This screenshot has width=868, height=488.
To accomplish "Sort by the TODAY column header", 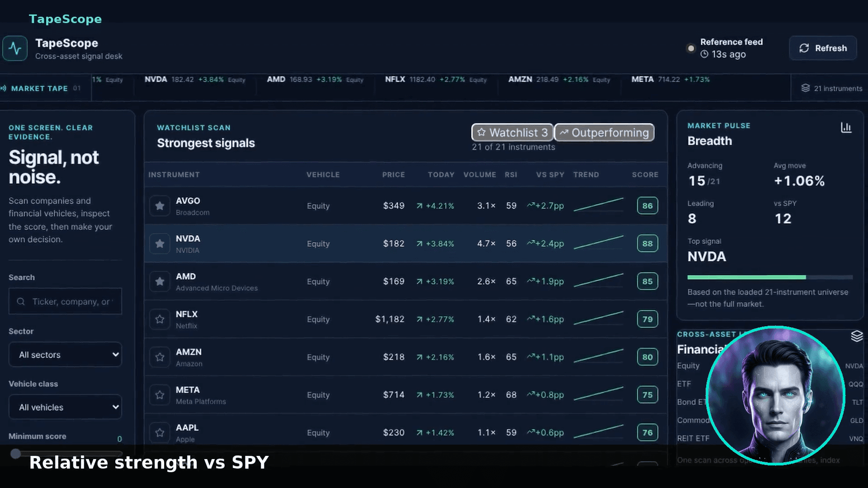I will 441,175.
